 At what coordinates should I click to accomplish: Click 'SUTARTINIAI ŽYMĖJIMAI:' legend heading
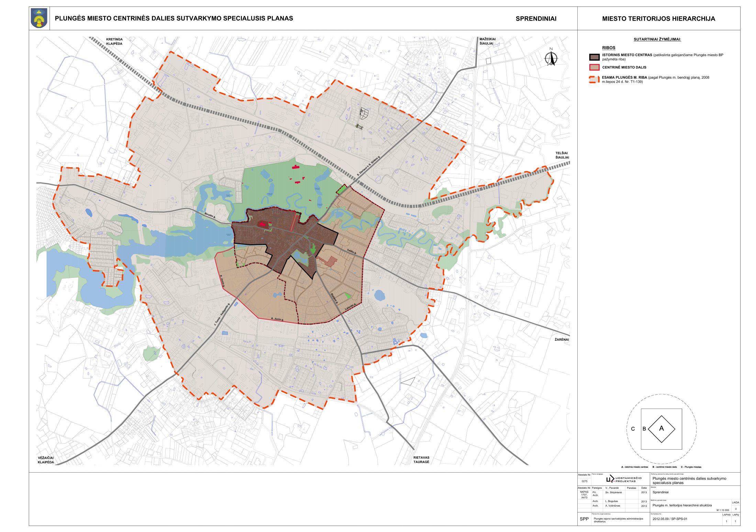(x=657, y=39)
